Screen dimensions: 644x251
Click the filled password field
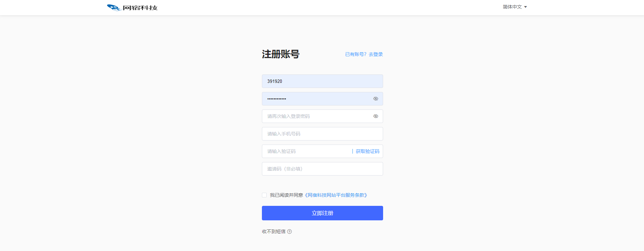(x=322, y=99)
